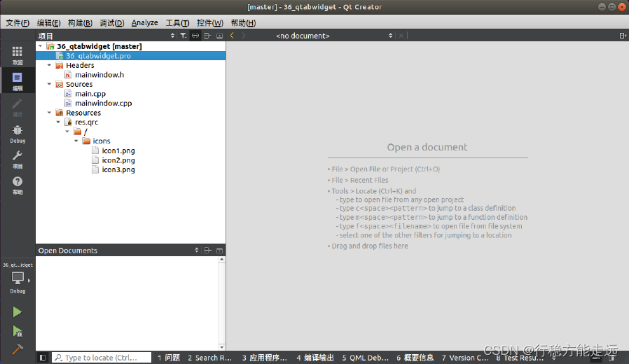629x364 pixels.
Task: Toggle left sidebar visibility button
Action: [x=43, y=358]
